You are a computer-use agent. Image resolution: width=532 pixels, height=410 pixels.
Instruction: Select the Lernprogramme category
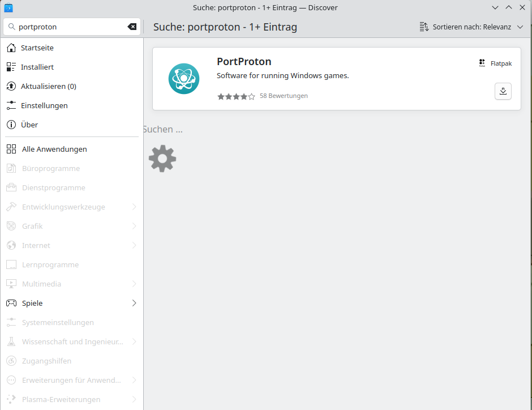point(72,264)
